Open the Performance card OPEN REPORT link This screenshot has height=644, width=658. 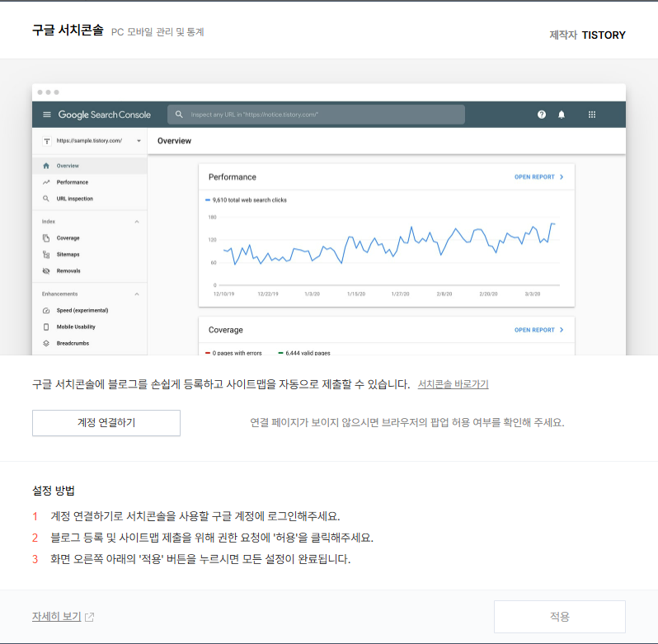click(x=538, y=177)
